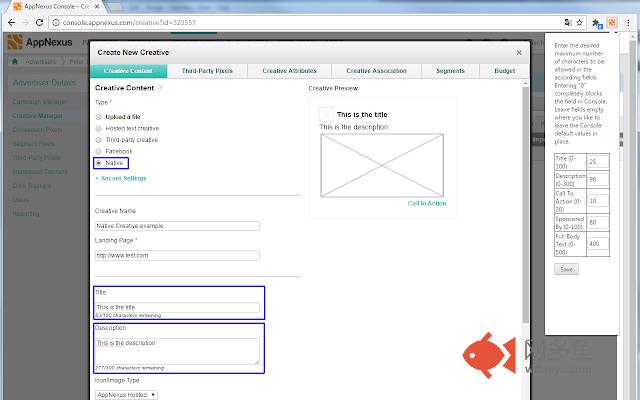Select the Third-party creative radio
Viewport: 640px width, 400px height.
(98, 140)
